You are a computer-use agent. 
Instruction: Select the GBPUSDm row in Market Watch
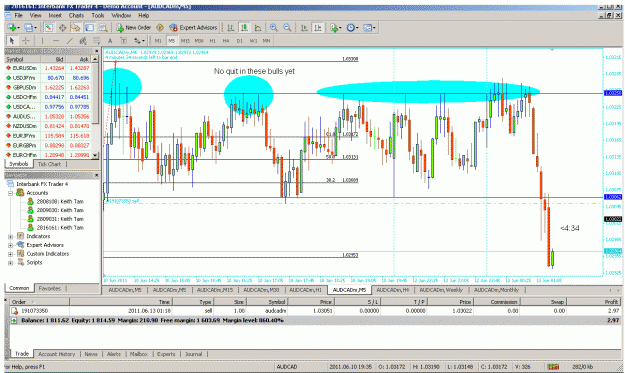pyautogui.click(x=48, y=88)
